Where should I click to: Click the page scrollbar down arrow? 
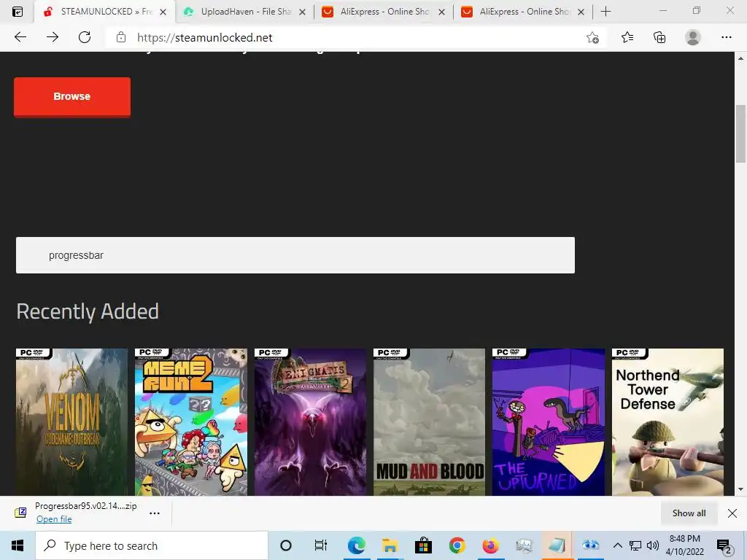pos(741,489)
